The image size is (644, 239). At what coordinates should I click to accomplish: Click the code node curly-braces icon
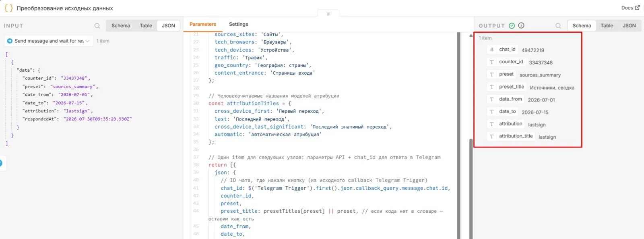(x=8, y=8)
